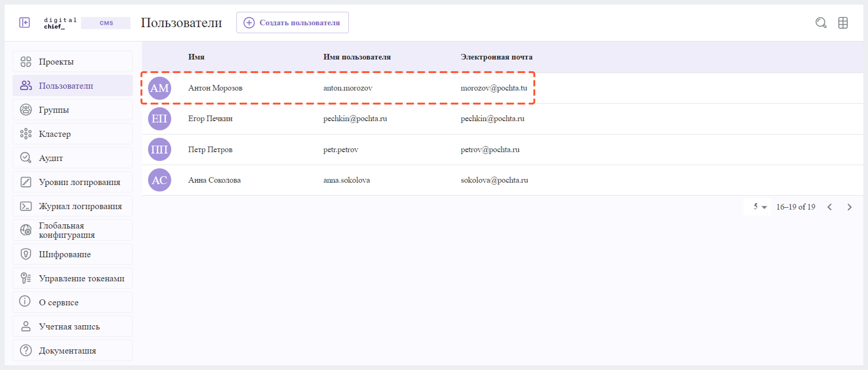Select the name Петр Петров
The width and height of the screenshot is (868, 370).
click(210, 150)
